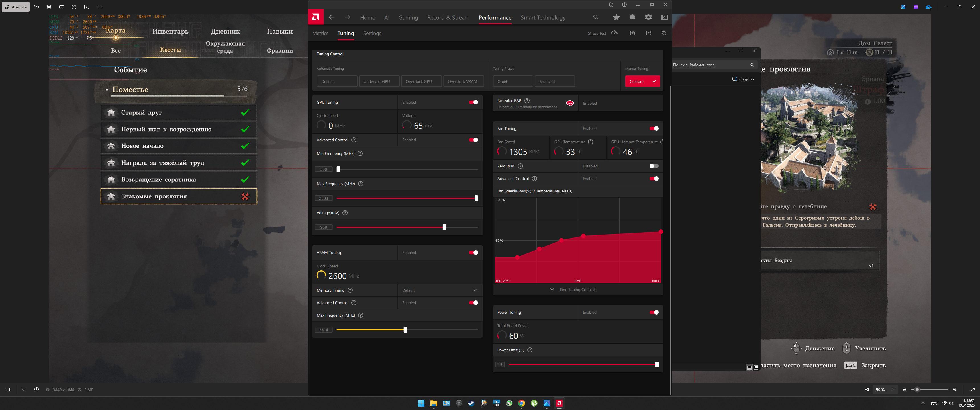Open the Gaming tab
This screenshot has width=980, height=410.
[x=408, y=17]
